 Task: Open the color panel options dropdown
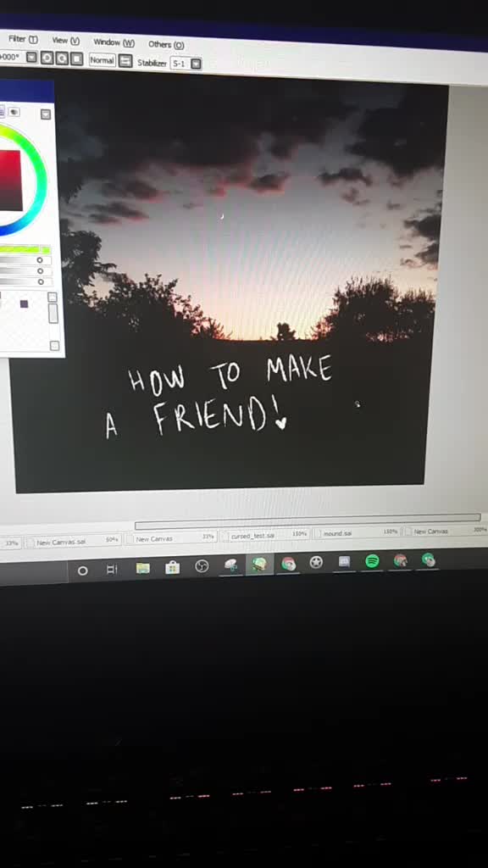[x=46, y=114]
